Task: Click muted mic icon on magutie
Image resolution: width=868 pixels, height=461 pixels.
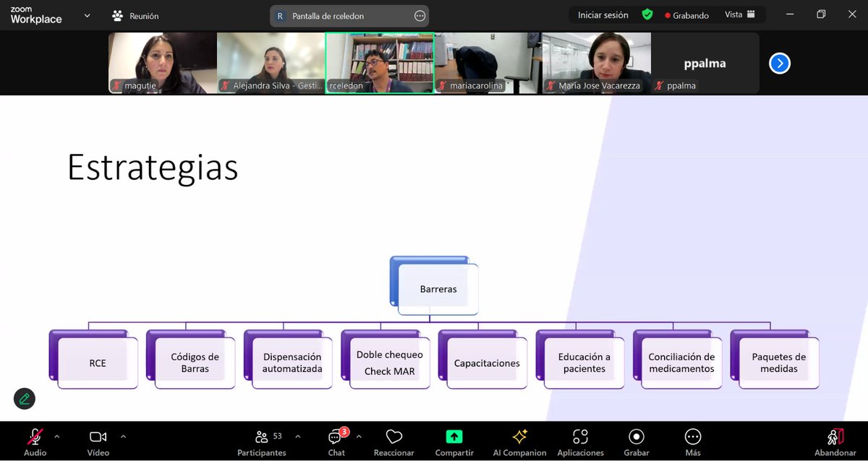Action: coord(116,86)
